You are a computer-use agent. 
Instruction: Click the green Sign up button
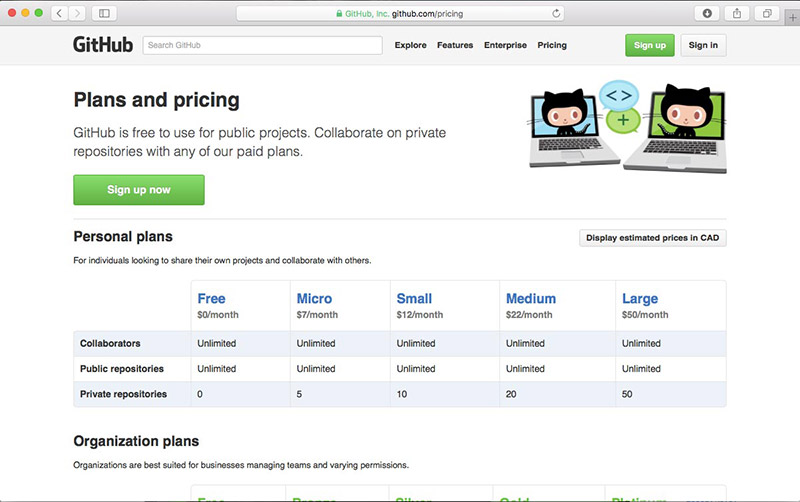click(649, 45)
